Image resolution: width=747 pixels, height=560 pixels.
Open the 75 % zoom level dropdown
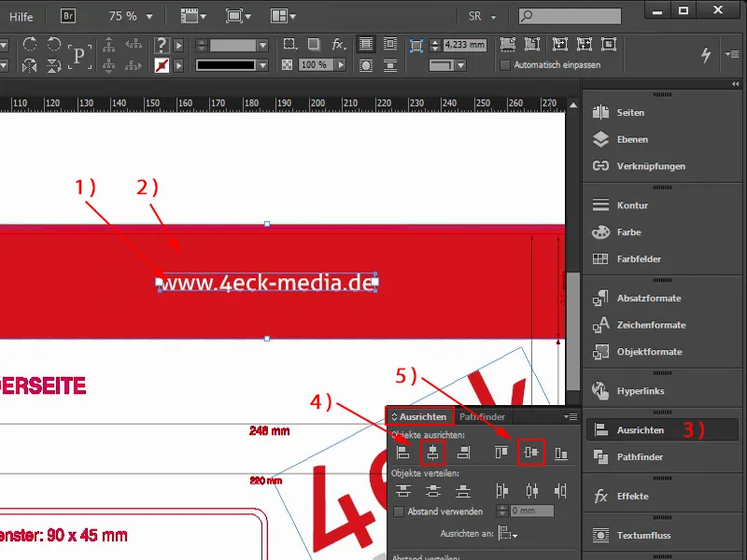(x=149, y=17)
